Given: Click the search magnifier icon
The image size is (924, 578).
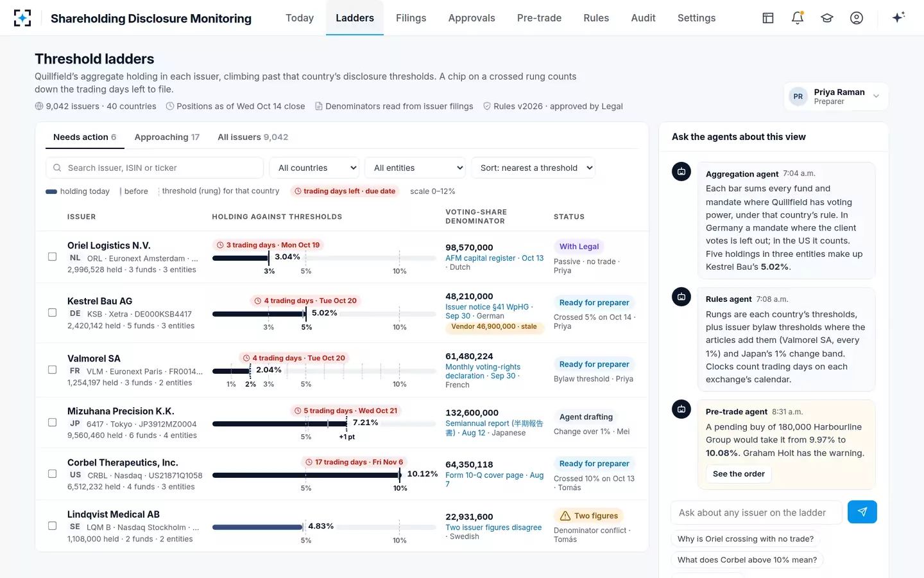Looking at the screenshot, I should click(57, 168).
